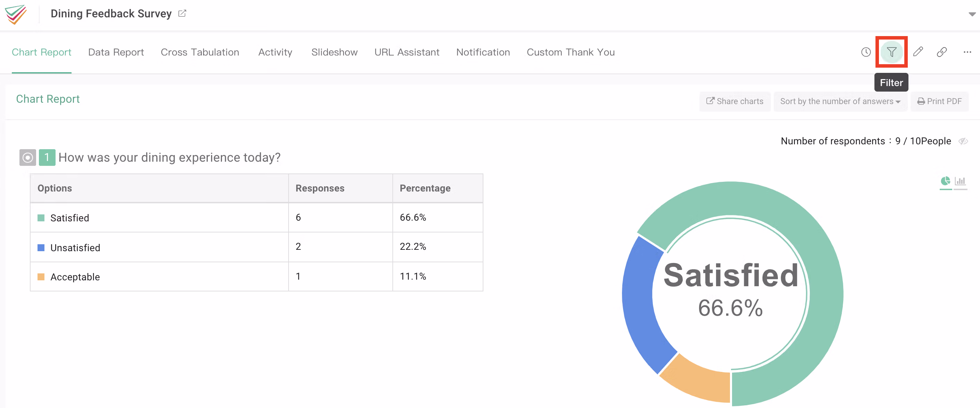The image size is (980, 408).
Task: Click the orange Acceptable color swatch
Action: [41, 277]
